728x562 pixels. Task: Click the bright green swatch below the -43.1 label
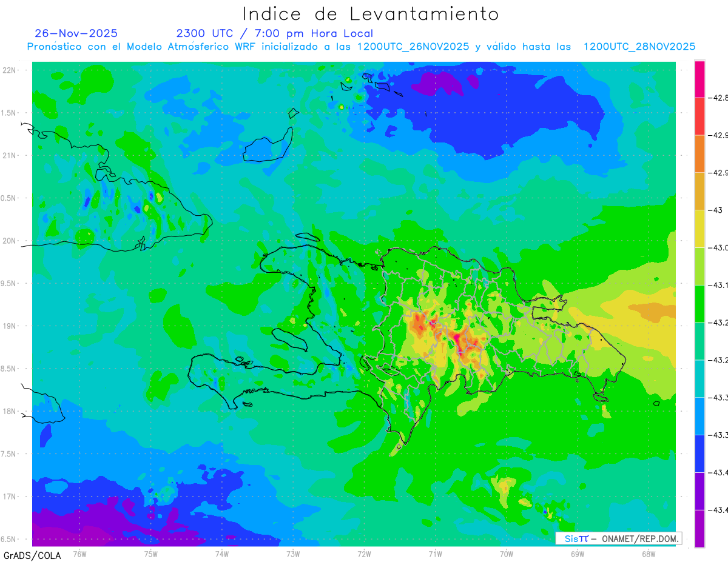pos(699,304)
